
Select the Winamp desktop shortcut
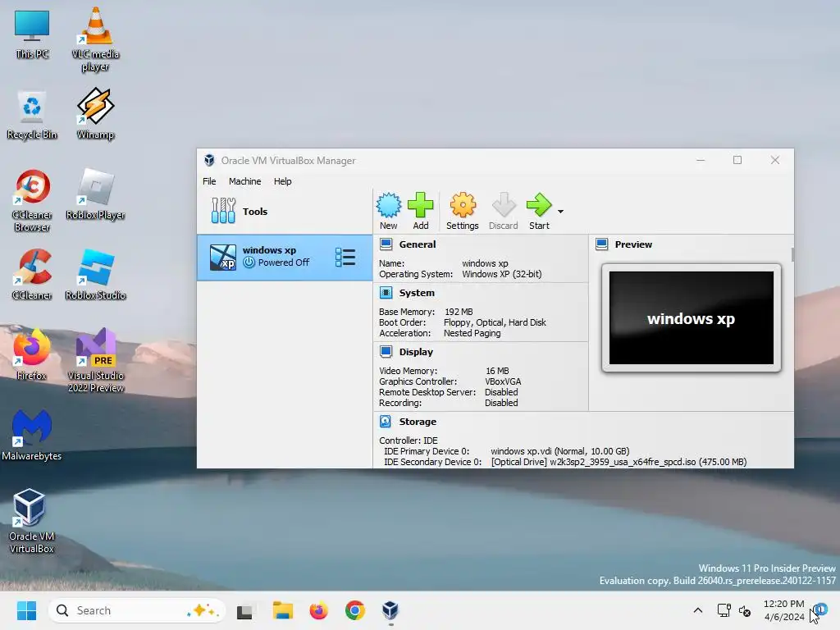95,113
